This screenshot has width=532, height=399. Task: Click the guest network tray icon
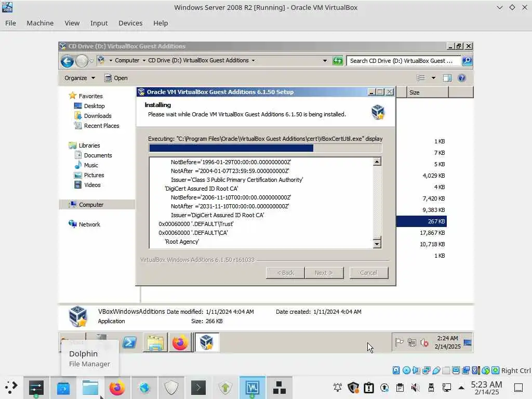412,342
